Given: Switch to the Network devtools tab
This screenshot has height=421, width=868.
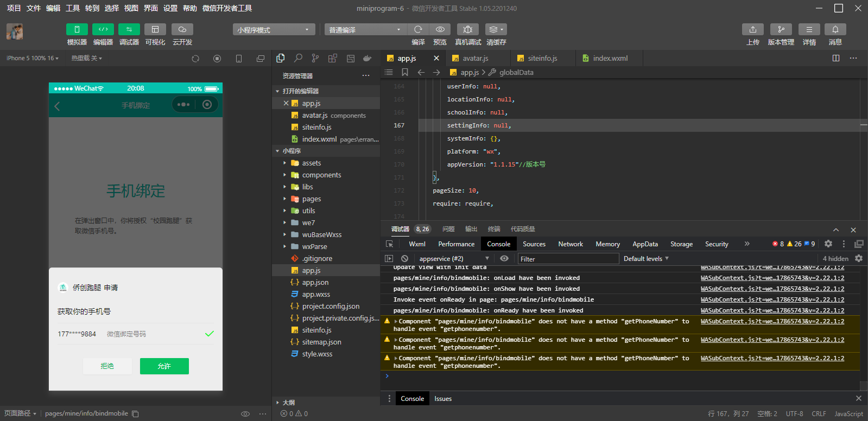Looking at the screenshot, I should (571, 244).
